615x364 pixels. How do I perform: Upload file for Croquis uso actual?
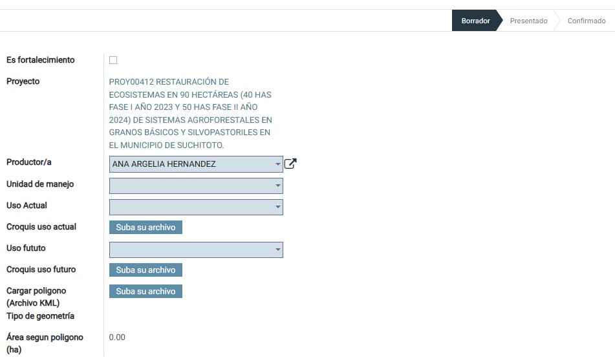coord(146,228)
